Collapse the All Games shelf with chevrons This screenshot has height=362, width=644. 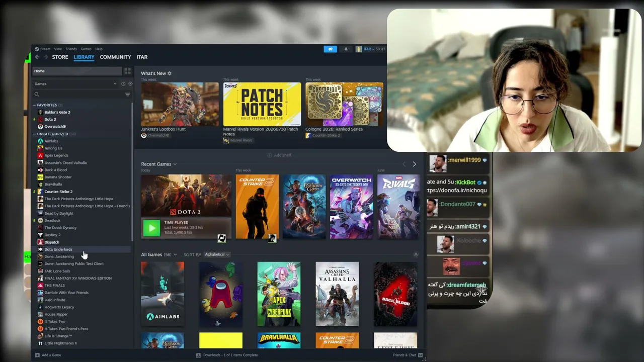416,255
